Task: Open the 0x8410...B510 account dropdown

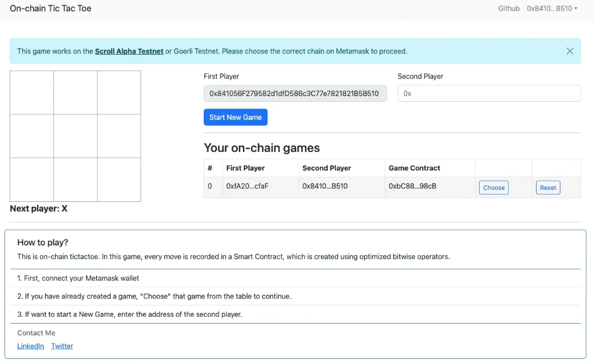Action: click(x=552, y=9)
